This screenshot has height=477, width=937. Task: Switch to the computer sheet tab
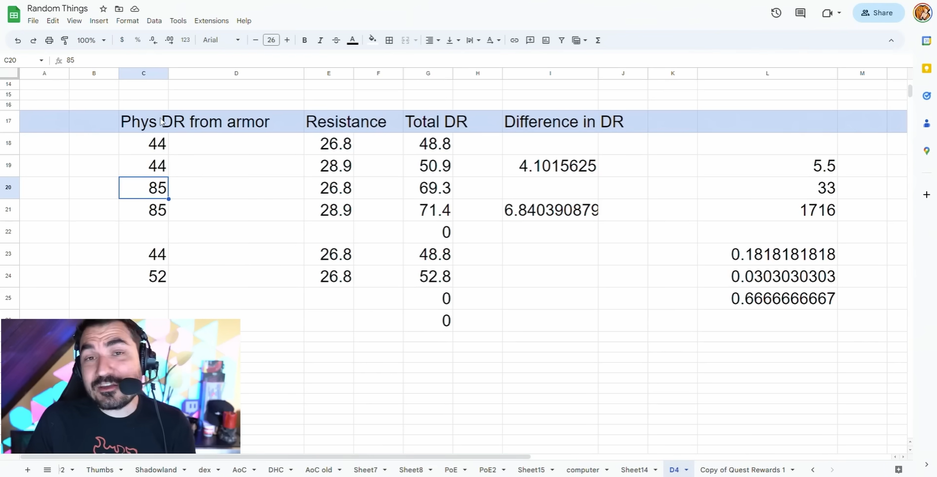point(583,470)
